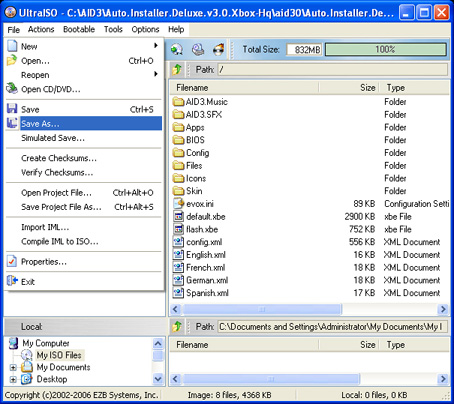
Task: Select the default.xbe file entry
Action: click(x=206, y=217)
